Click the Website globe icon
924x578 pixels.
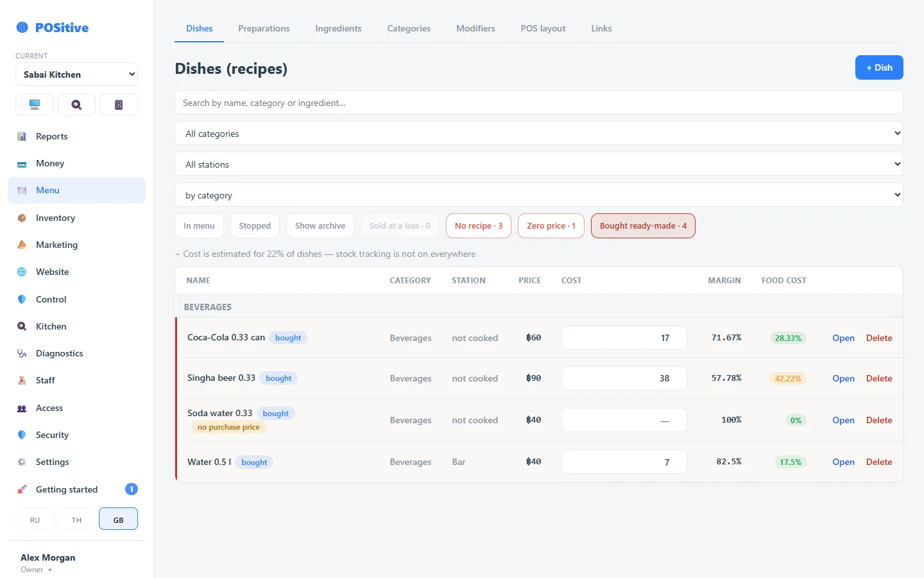coord(22,272)
